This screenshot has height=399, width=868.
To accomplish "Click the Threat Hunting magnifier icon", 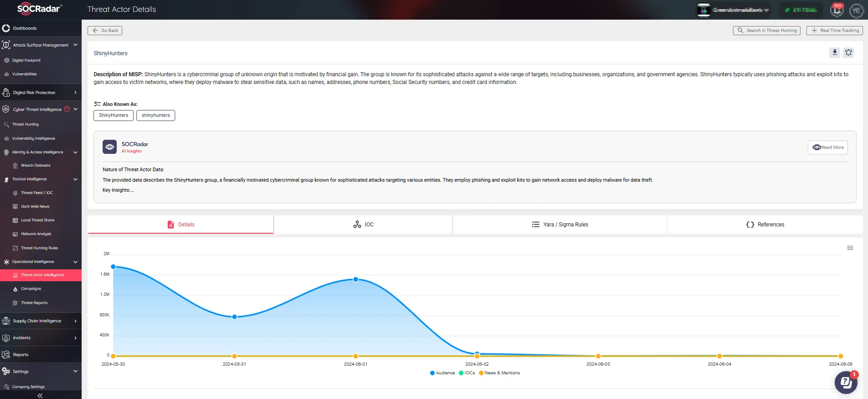I will pyautogui.click(x=6, y=124).
